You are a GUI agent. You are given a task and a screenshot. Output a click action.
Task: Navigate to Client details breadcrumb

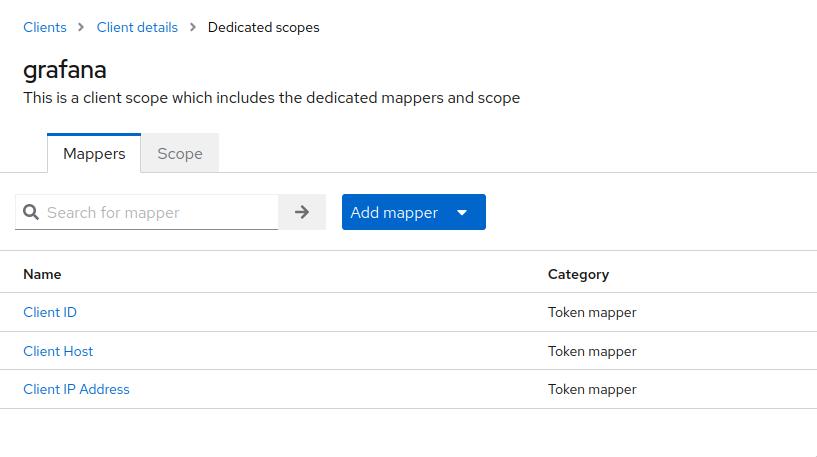[137, 27]
